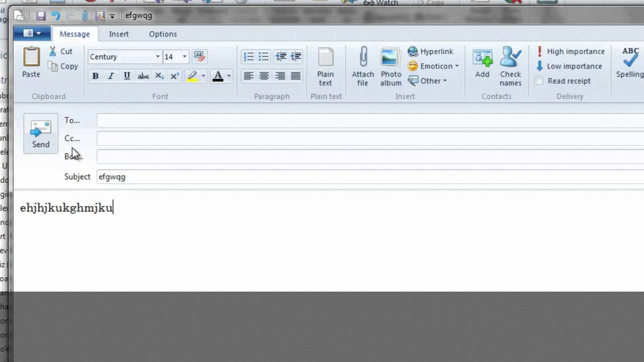Enable the Read receipt checkbox
Image resolution: width=644 pixels, height=362 pixels.
pos(539,81)
